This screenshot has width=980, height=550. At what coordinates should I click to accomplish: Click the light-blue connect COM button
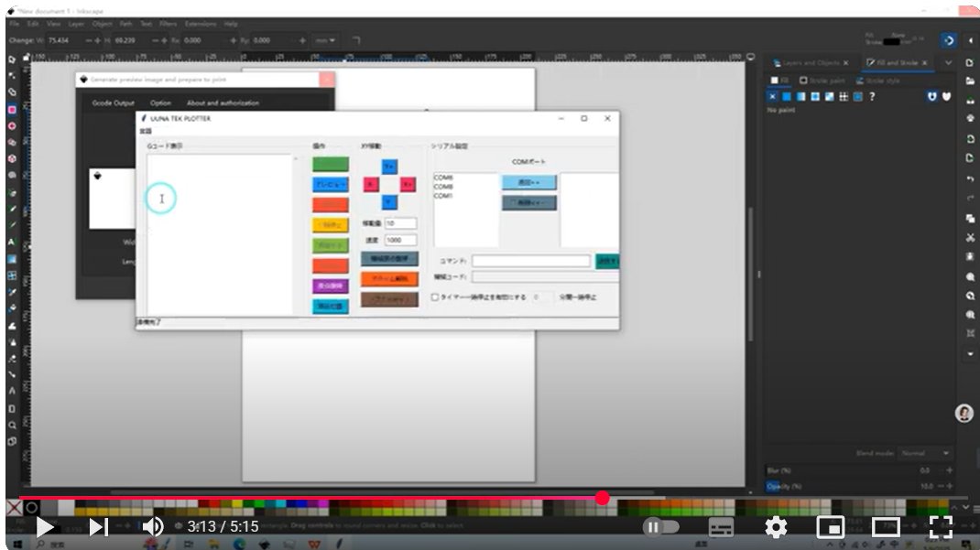(528, 182)
